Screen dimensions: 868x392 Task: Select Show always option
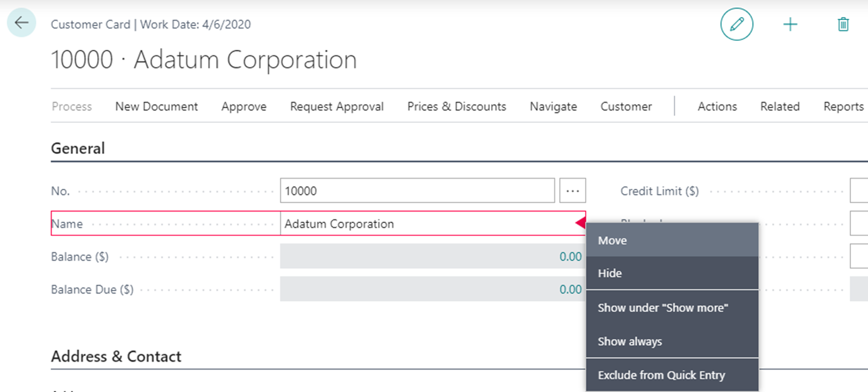tap(673, 341)
